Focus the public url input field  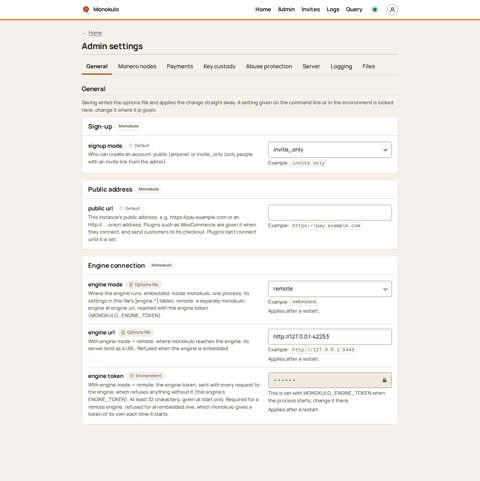(x=330, y=212)
